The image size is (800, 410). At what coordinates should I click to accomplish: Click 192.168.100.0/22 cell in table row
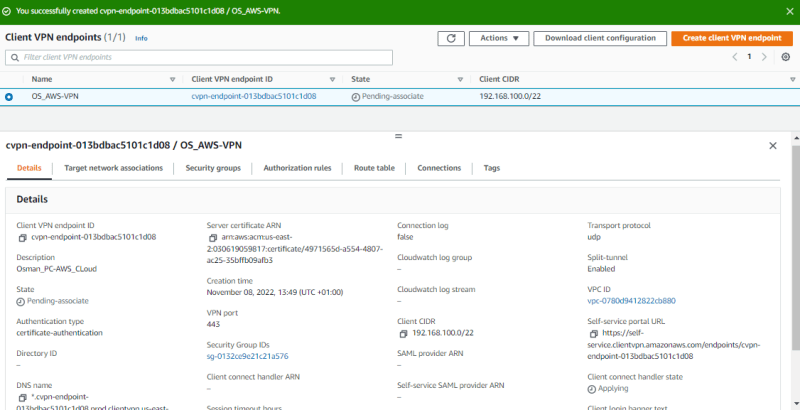click(510, 96)
